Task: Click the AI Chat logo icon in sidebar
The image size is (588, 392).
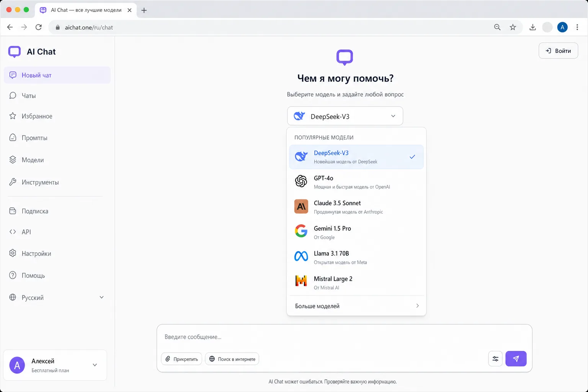Action: 15,52
